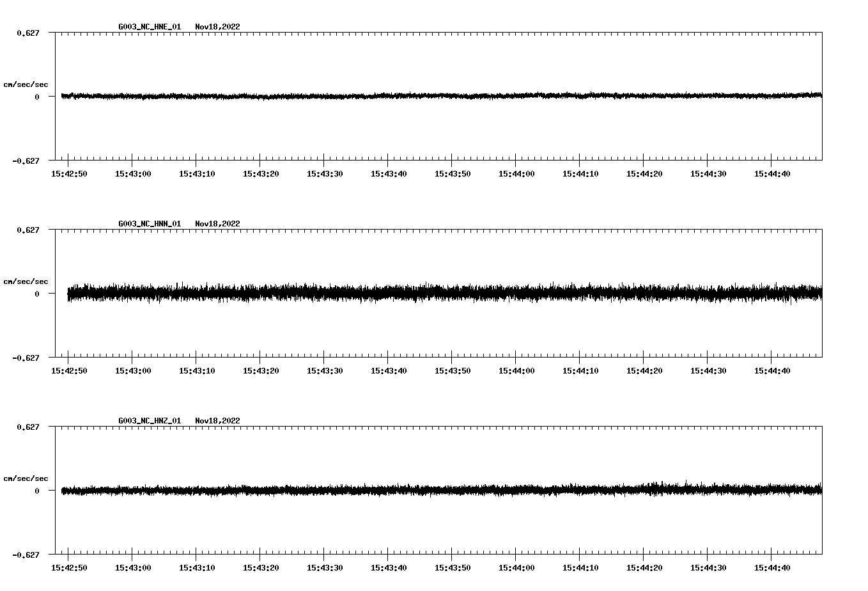The height and width of the screenshot is (591, 868).
Task: Click the G003_NC_HNN_01 channel title
Action: [x=150, y=224]
